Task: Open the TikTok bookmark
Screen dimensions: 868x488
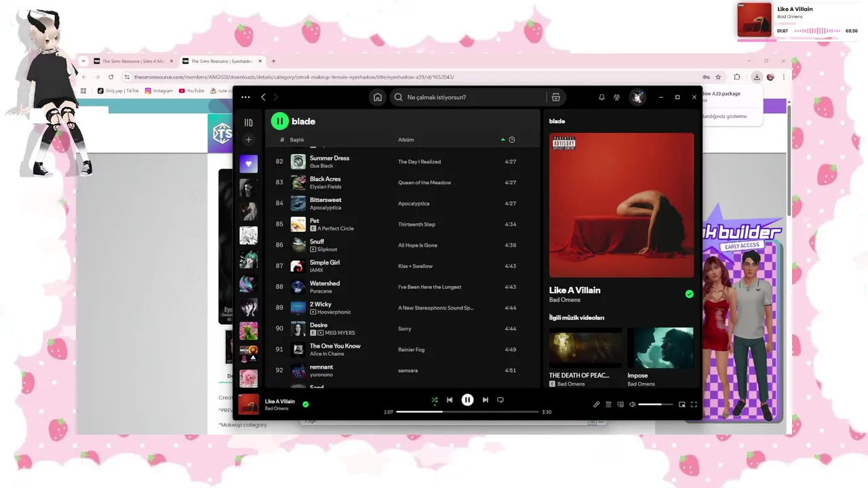Action: click(x=118, y=90)
